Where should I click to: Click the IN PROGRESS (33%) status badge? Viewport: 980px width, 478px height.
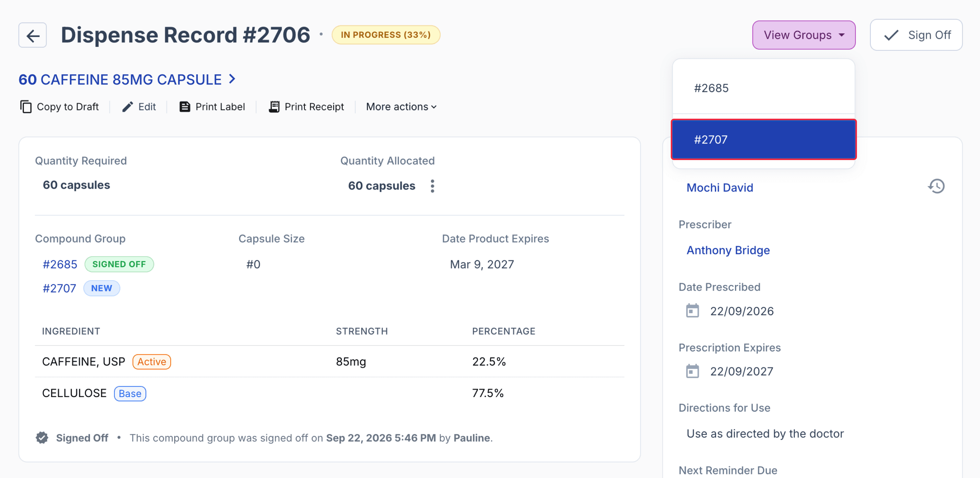click(x=386, y=35)
